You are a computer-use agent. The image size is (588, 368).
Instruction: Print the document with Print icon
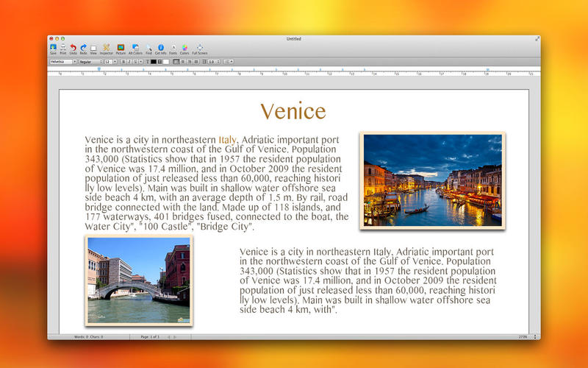pyautogui.click(x=63, y=48)
